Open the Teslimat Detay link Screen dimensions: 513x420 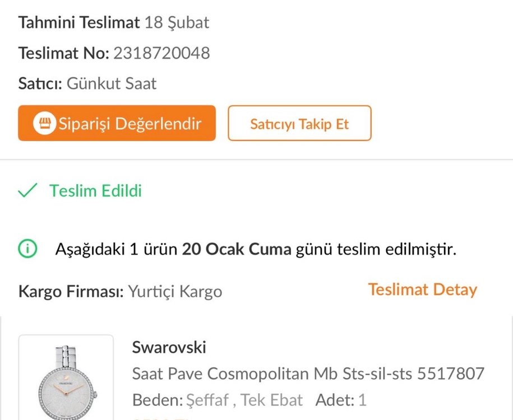[422, 290]
